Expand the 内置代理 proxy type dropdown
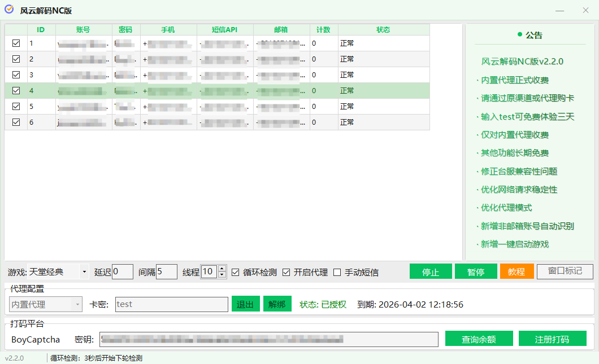 tap(46, 304)
